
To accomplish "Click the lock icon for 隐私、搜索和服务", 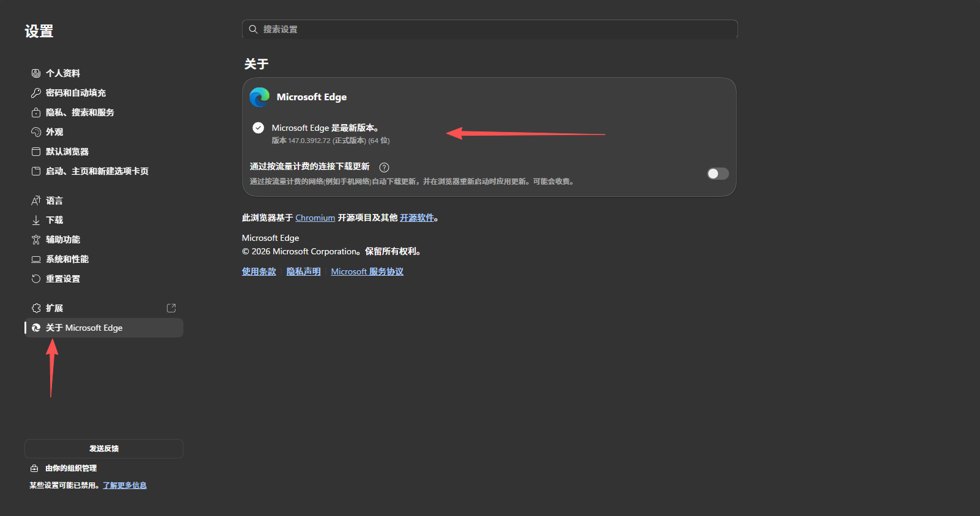I will click(x=36, y=112).
